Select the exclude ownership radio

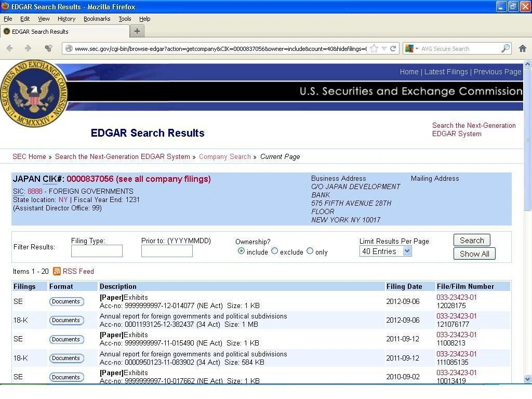pos(275,251)
